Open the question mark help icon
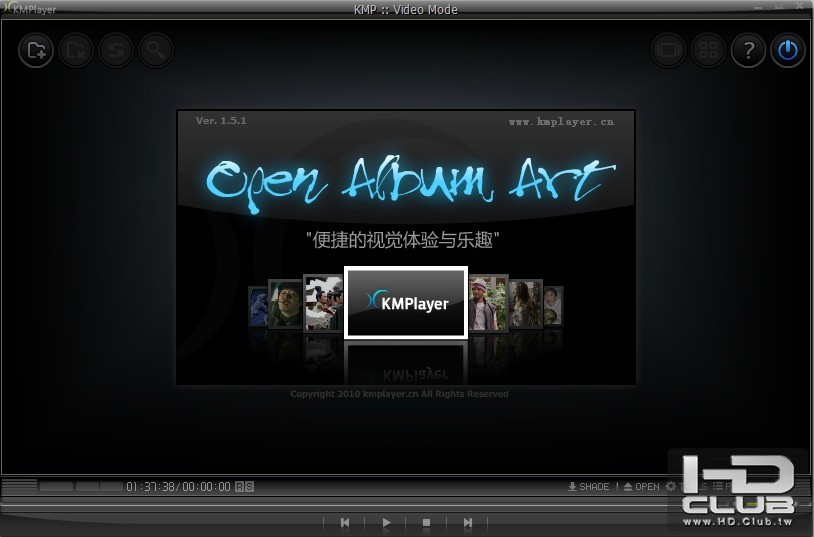The width and height of the screenshot is (814, 537). 748,50
